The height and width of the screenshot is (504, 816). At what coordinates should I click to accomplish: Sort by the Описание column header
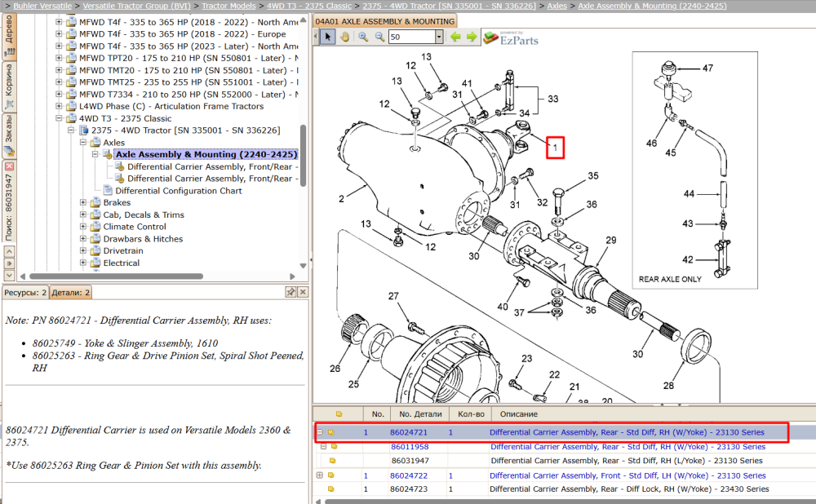point(519,414)
